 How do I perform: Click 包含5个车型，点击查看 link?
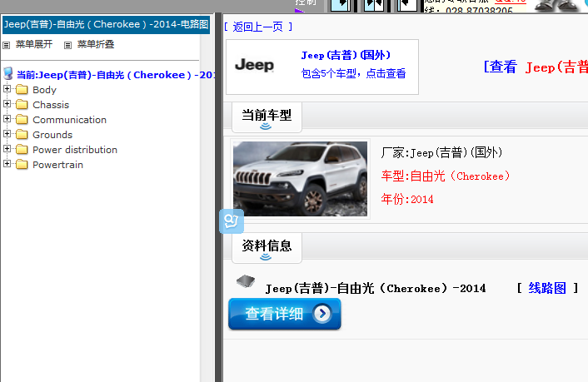coord(353,73)
